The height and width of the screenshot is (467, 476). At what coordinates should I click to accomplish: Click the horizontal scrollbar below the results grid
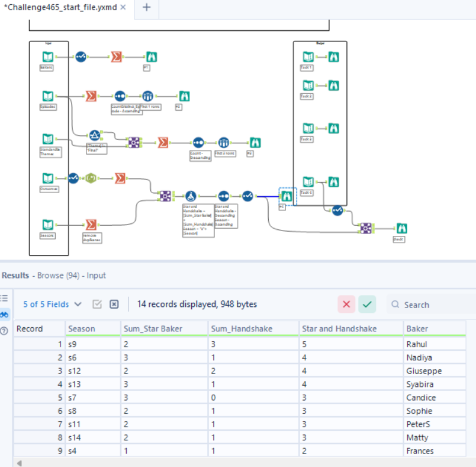[237, 462]
